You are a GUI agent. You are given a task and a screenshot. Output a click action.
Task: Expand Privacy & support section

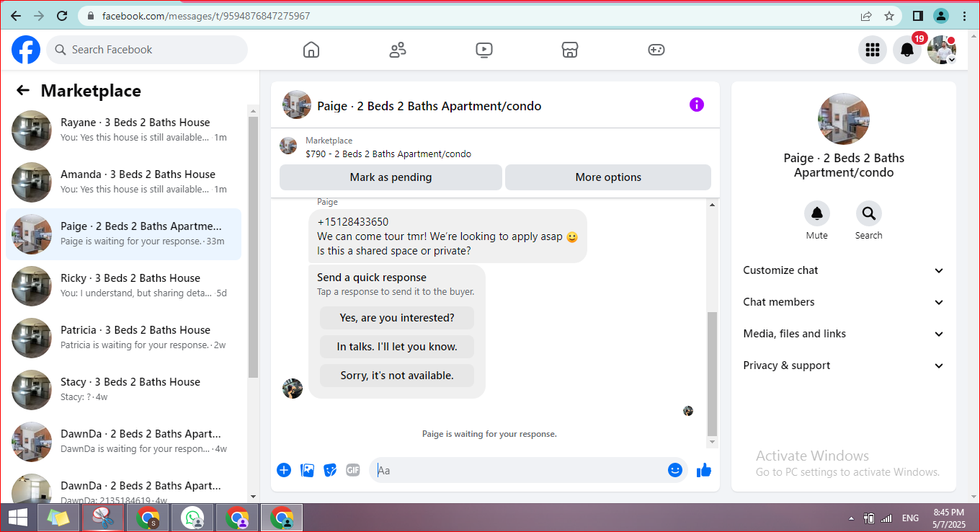(x=844, y=365)
